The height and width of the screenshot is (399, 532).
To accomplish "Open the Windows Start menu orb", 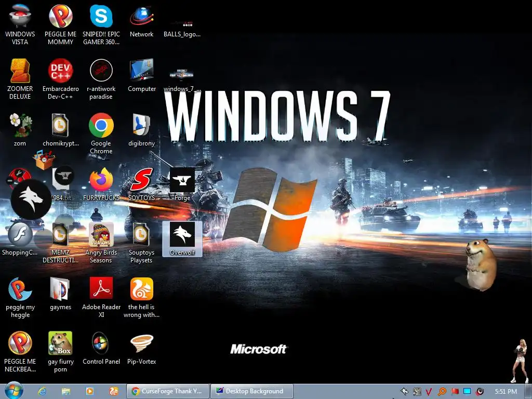I will tap(14, 391).
